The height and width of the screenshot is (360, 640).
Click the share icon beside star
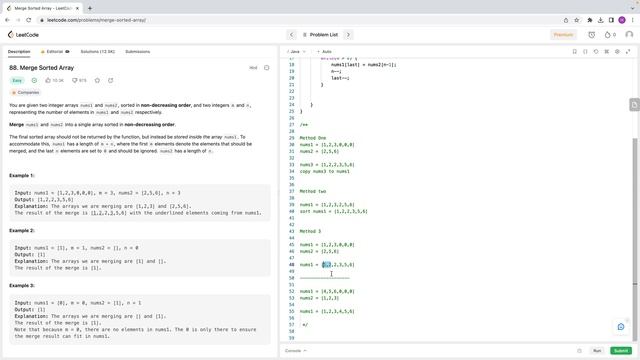click(x=111, y=80)
